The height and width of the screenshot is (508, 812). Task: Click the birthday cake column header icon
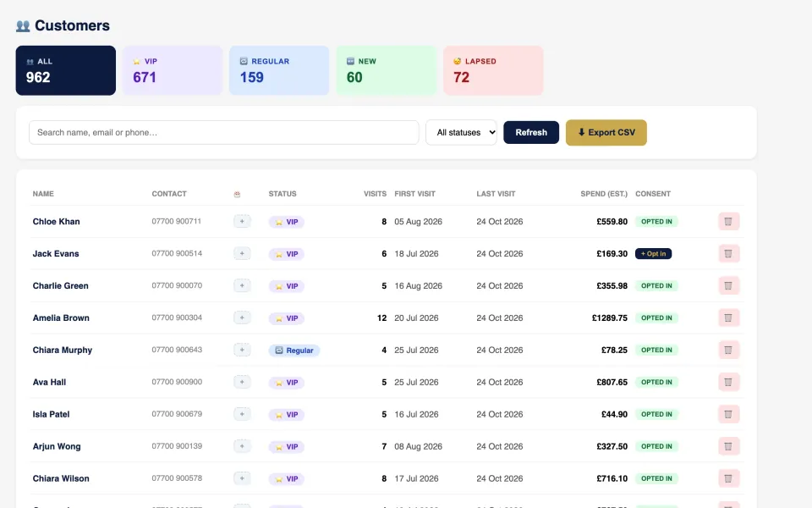coord(237,195)
